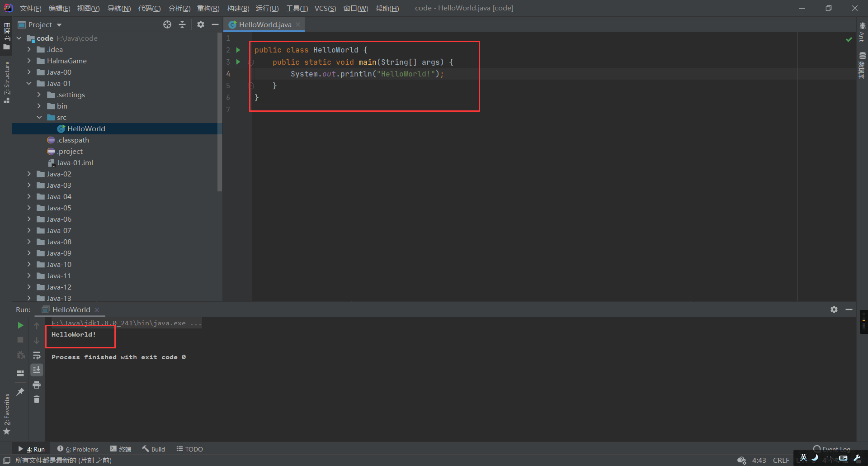Click the cloud sync settings status icon
The height and width of the screenshot is (466, 868).
[741, 460]
